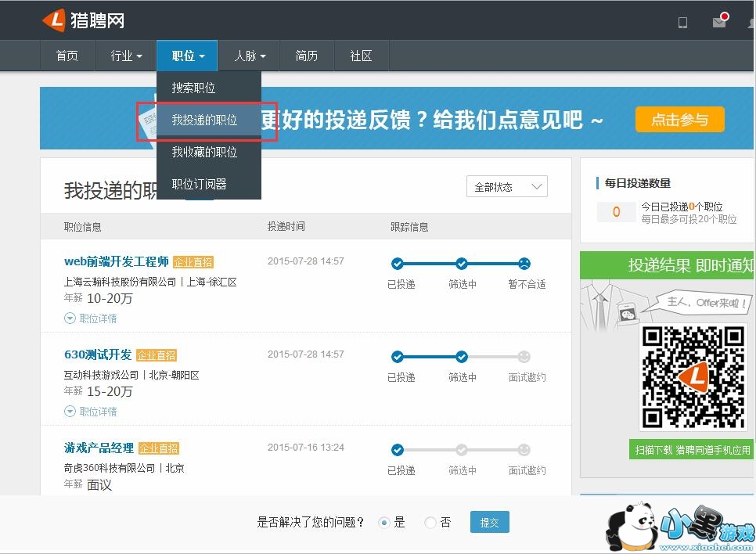756x554 pixels.
Task: Click the orange 点击参与 button
Action: [x=680, y=119]
